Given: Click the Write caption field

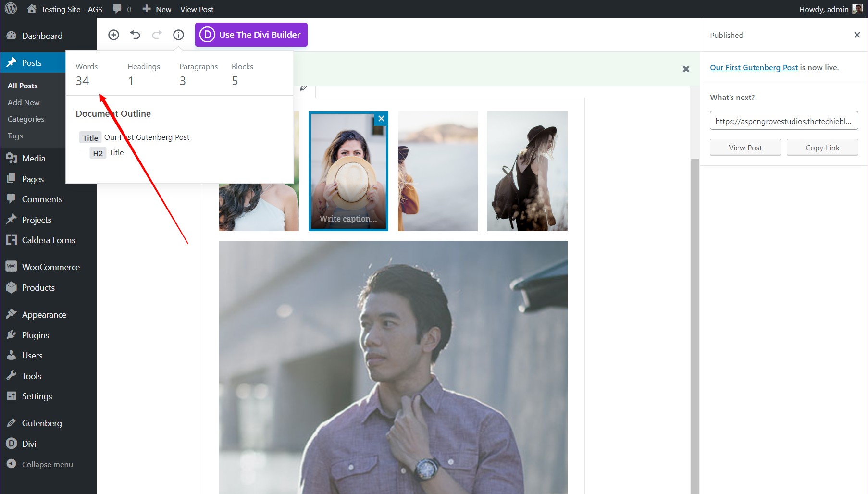Looking at the screenshot, I should click(x=348, y=219).
